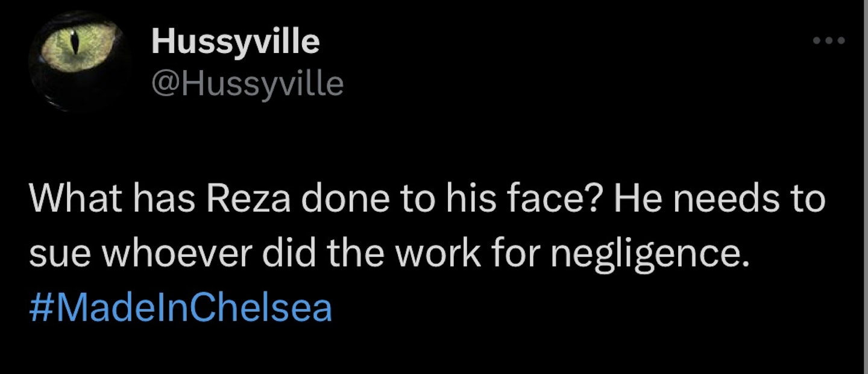868x374 pixels.
Task: Expand the tweet's ellipsis overflow menu
Action: [829, 41]
